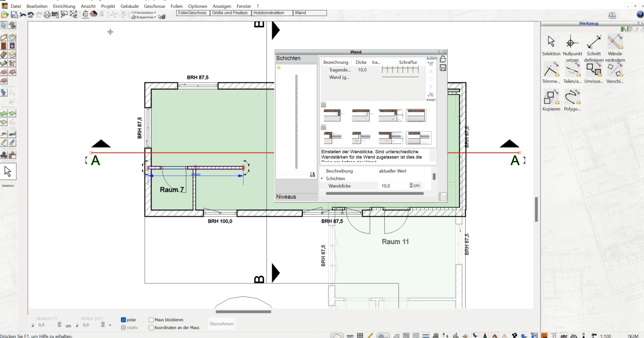Enable Maus blockieren checkbox
This screenshot has height=338, width=644.
tap(151, 320)
